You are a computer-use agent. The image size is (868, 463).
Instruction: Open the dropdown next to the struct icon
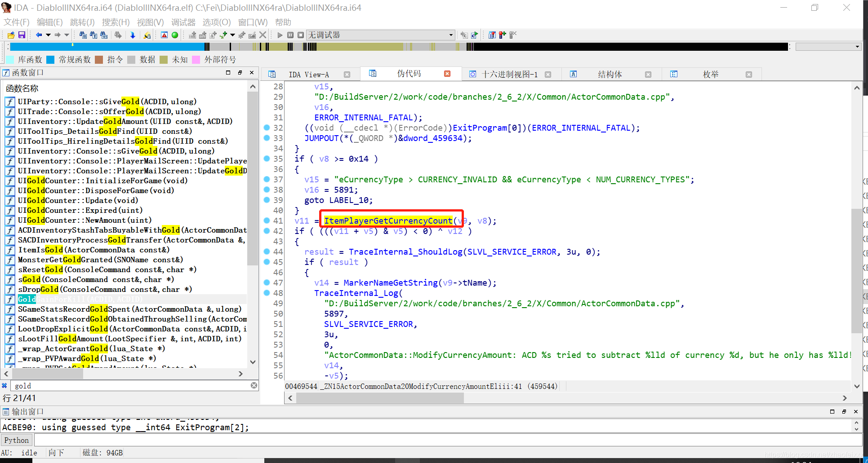232,35
